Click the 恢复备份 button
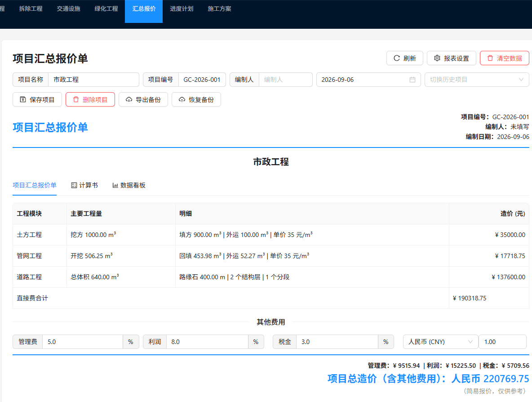The image size is (532, 402). click(196, 99)
